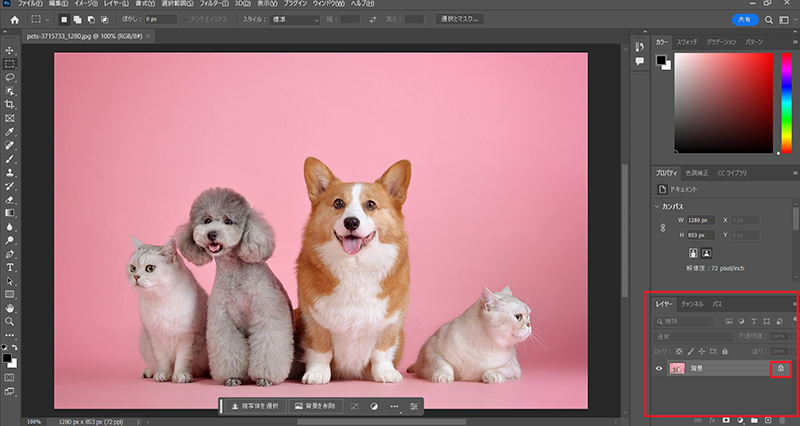Select the Path Selection tool
Image resolution: width=800 pixels, height=426 pixels.
pos(10,281)
